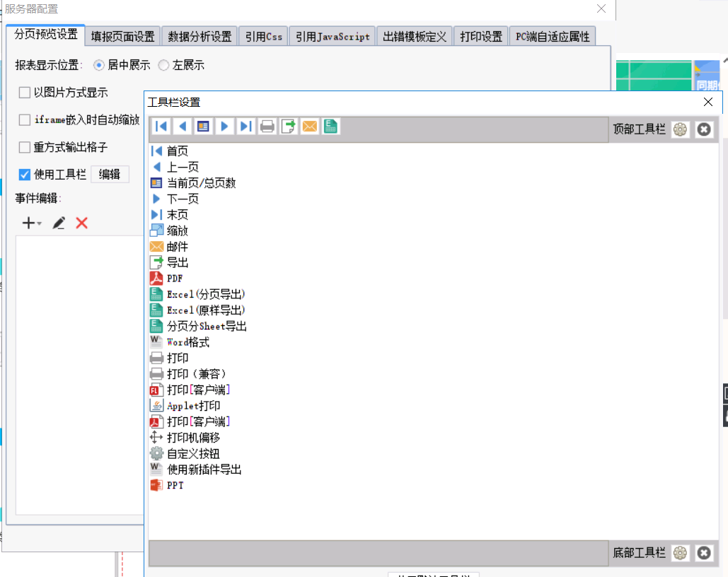Click the pencil edit event icon
Screen dimensions: 728x577
[x=59, y=223]
